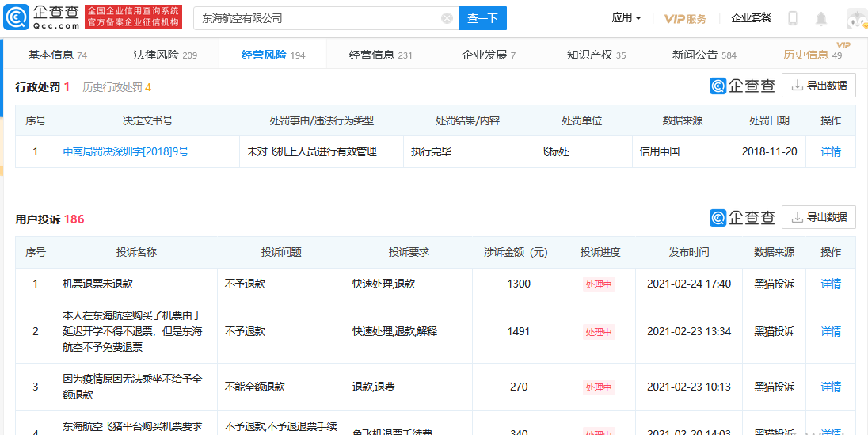Open the 历史信息 VIP tab
868x435 pixels.
pyautogui.click(x=812, y=55)
